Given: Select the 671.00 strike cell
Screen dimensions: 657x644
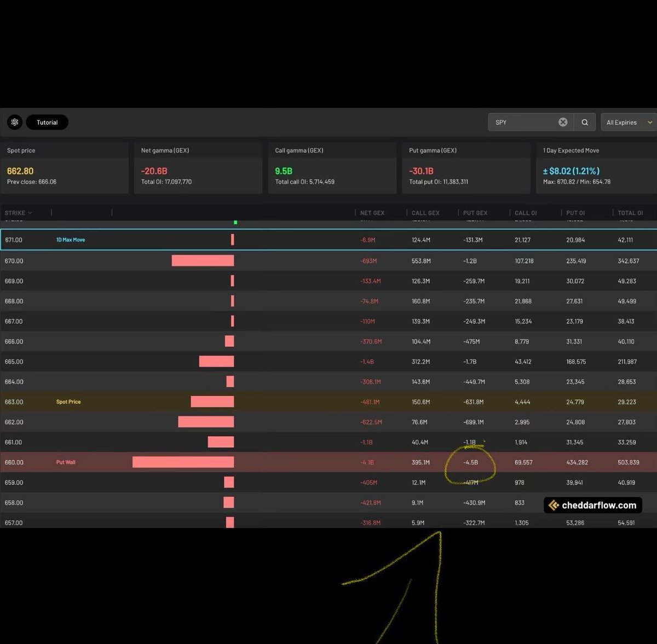Looking at the screenshot, I should coord(14,240).
